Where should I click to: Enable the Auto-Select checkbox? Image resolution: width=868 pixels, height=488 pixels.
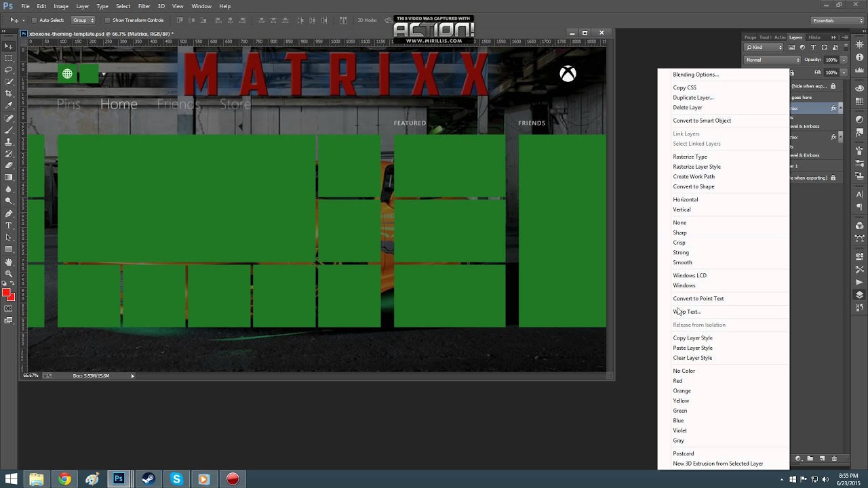pyautogui.click(x=35, y=20)
